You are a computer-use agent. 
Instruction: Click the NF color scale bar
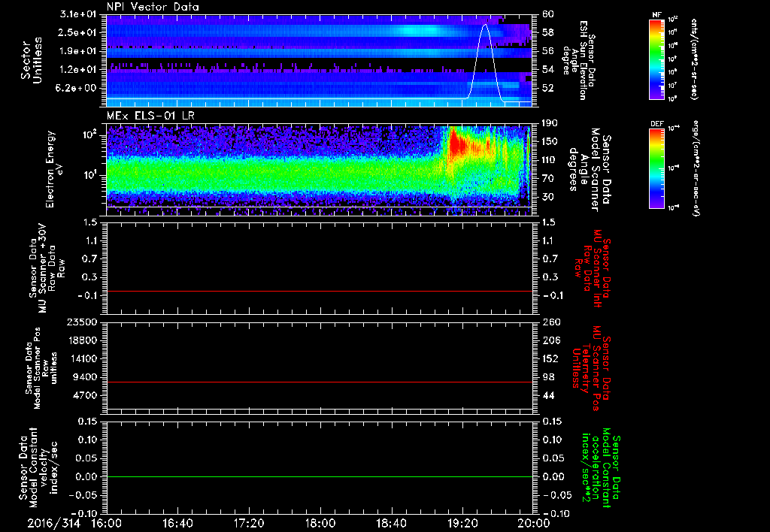point(657,59)
